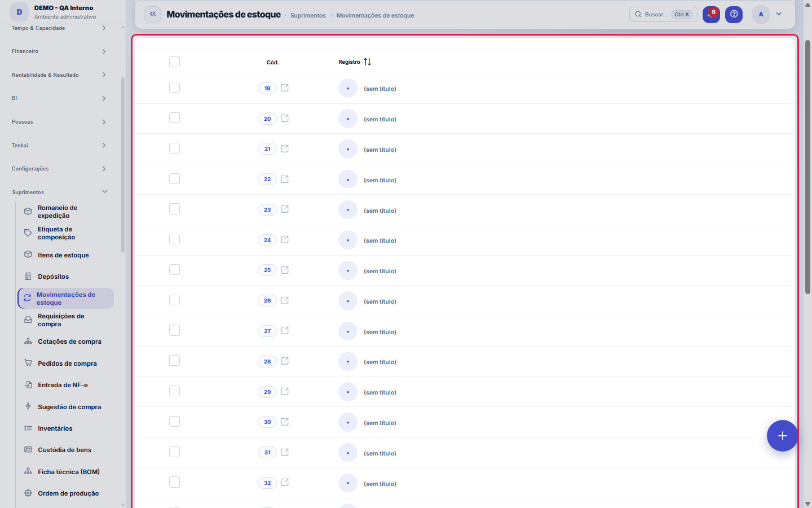Click the Ordem de produção gear icon
This screenshot has height=508, width=812.
(x=28, y=493)
